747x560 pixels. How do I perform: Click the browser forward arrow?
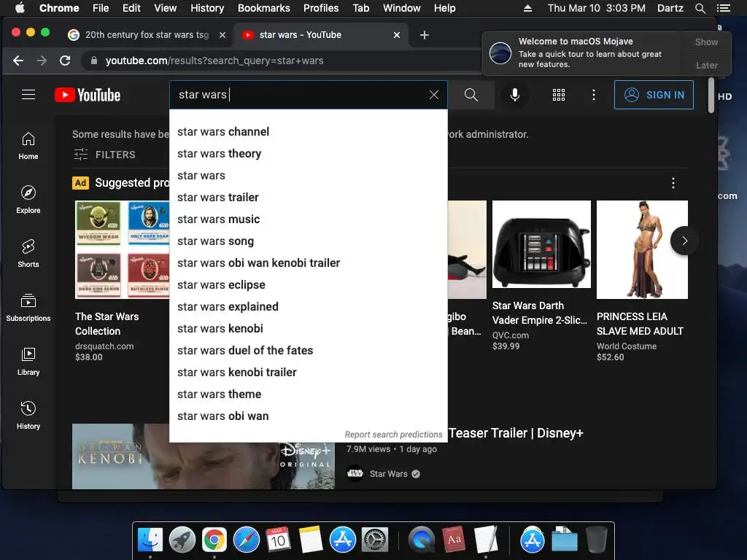point(42,61)
